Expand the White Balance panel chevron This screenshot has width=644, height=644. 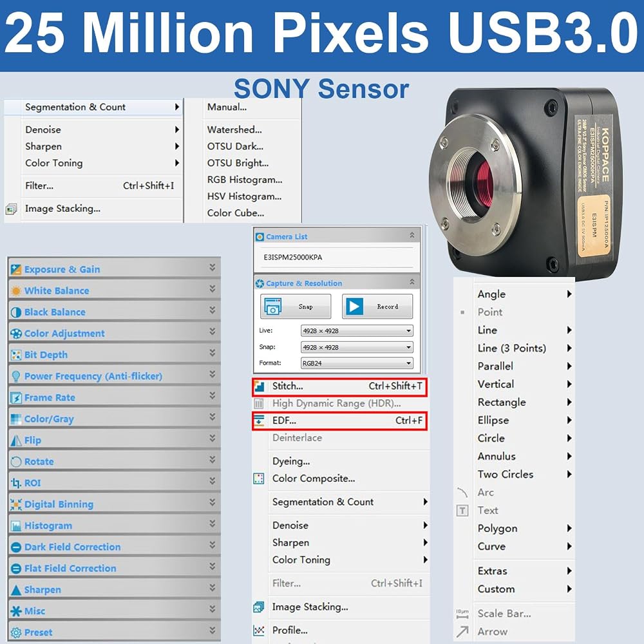tap(213, 289)
